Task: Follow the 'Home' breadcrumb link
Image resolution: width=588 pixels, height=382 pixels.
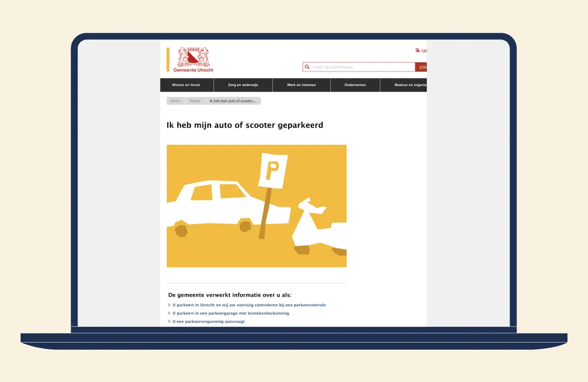Action: tap(175, 101)
